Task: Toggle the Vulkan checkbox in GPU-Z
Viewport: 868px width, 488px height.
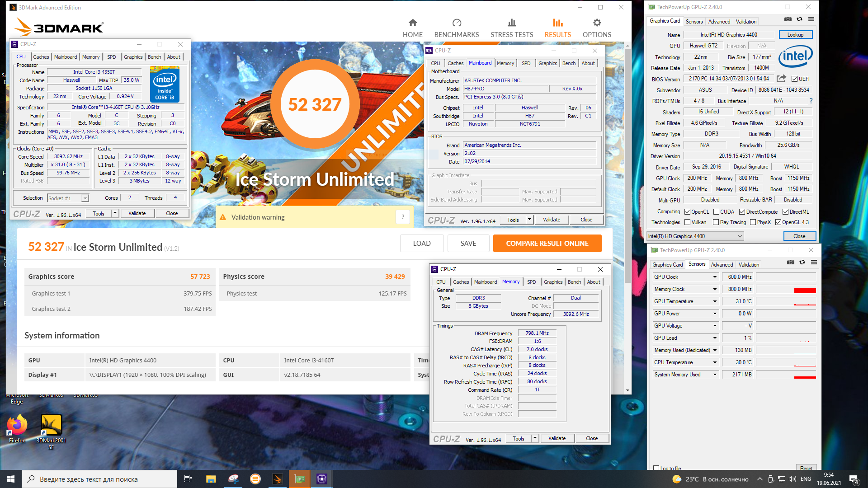Action: click(x=687, y=222)
